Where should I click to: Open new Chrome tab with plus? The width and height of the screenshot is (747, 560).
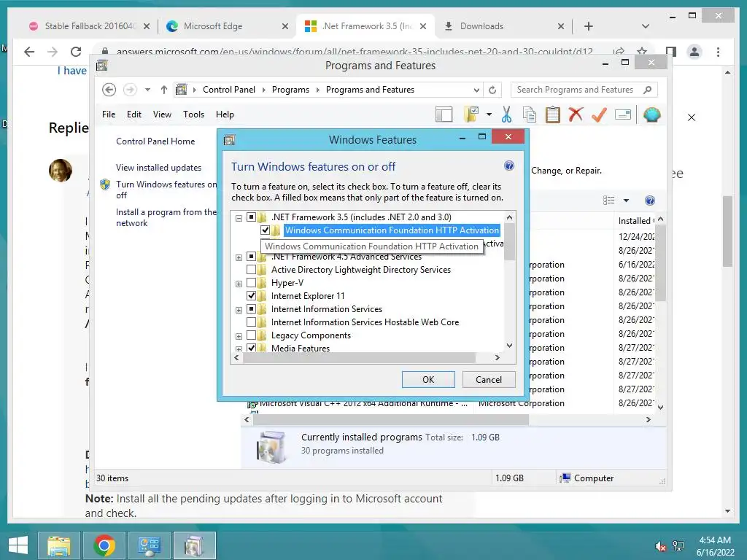[589, 26]
